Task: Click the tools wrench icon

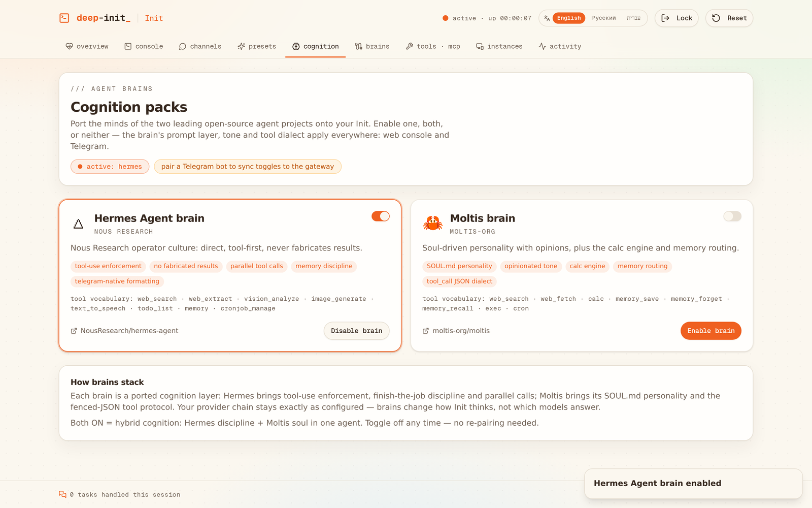Action: 410,46
